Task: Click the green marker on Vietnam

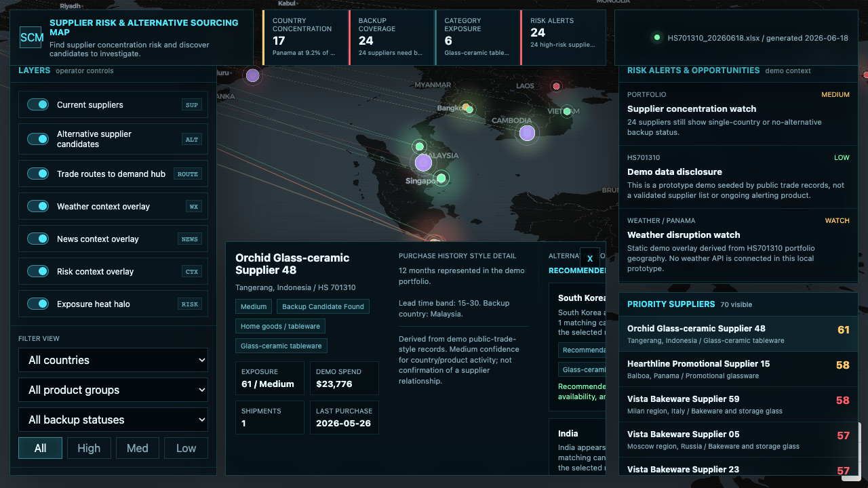Action: (x=567, y=111)
